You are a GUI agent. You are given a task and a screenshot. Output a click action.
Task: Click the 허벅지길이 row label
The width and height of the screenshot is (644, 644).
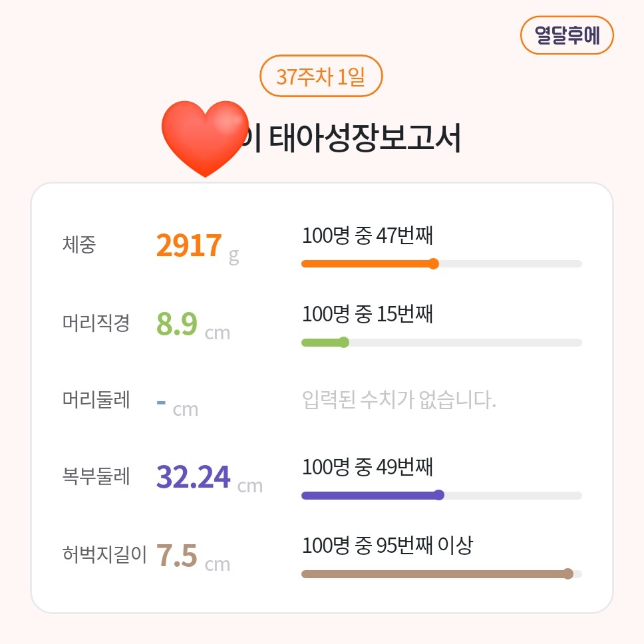click(x=104, y=554)
